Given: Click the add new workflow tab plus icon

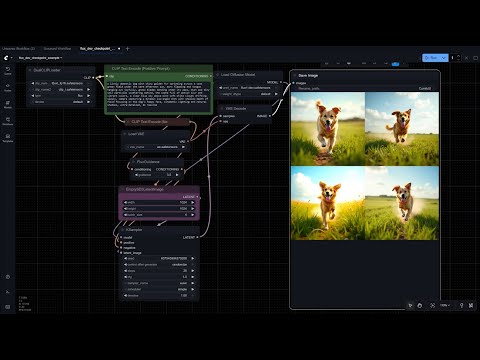Looking at the screenshot, I should click(x=127, y=49).
